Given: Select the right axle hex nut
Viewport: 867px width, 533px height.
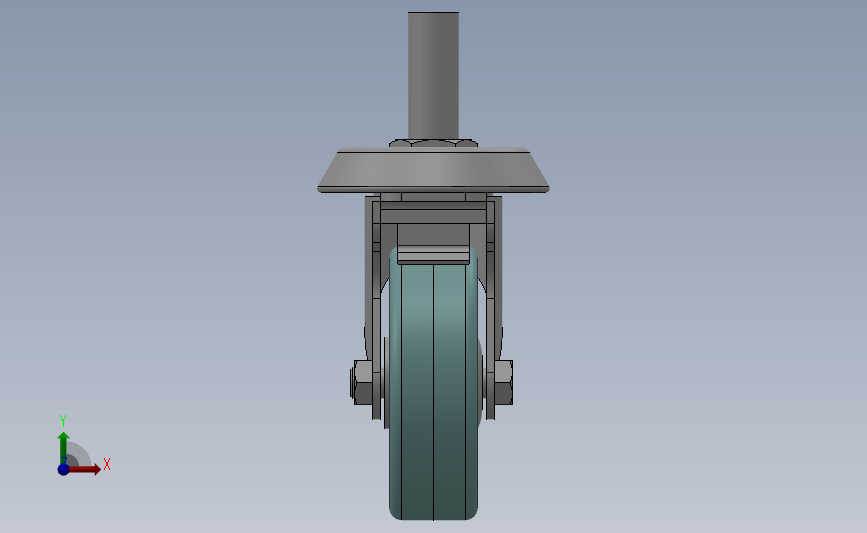Looking at the screenshot, I should [x=503, y=383].
